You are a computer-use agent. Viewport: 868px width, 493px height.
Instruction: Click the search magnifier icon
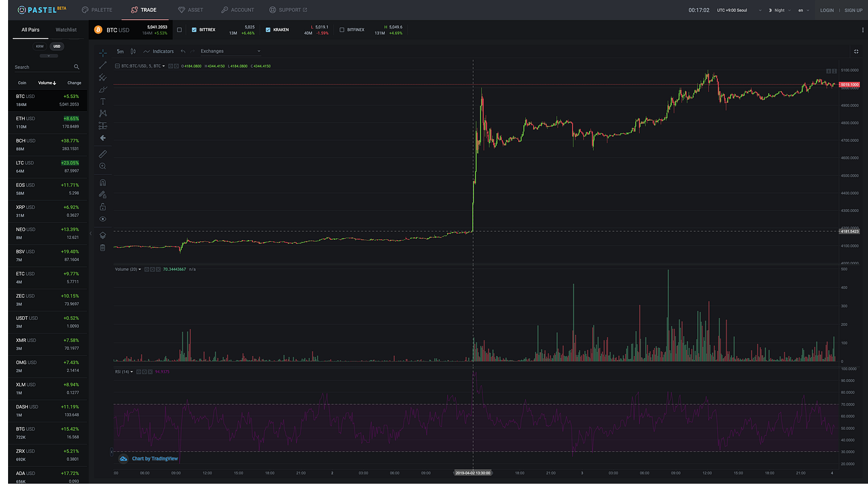77,67
